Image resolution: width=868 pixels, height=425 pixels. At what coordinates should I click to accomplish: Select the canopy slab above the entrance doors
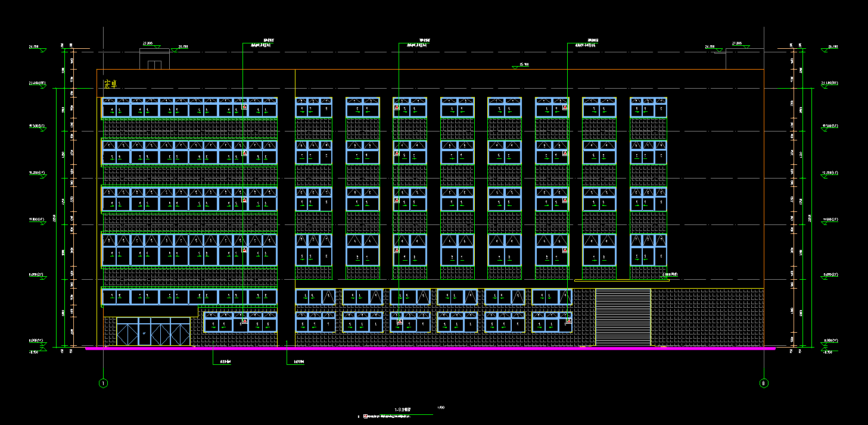pos(150,311)
